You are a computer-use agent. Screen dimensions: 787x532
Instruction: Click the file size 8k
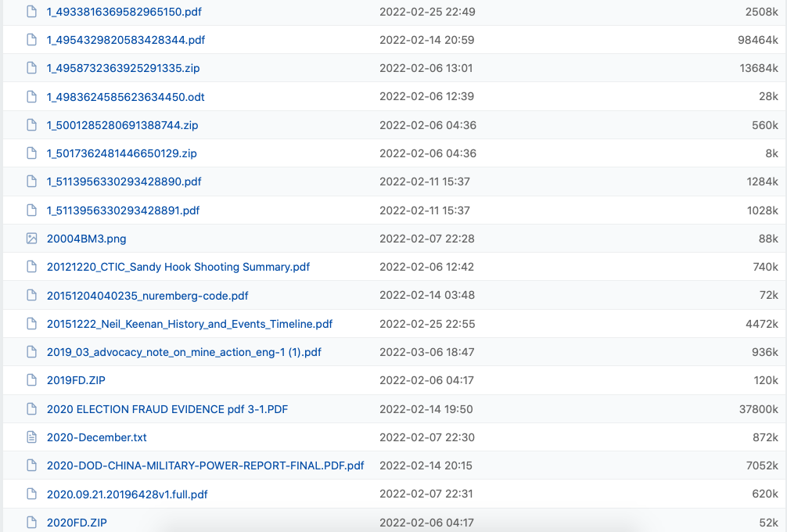point(771,153)
